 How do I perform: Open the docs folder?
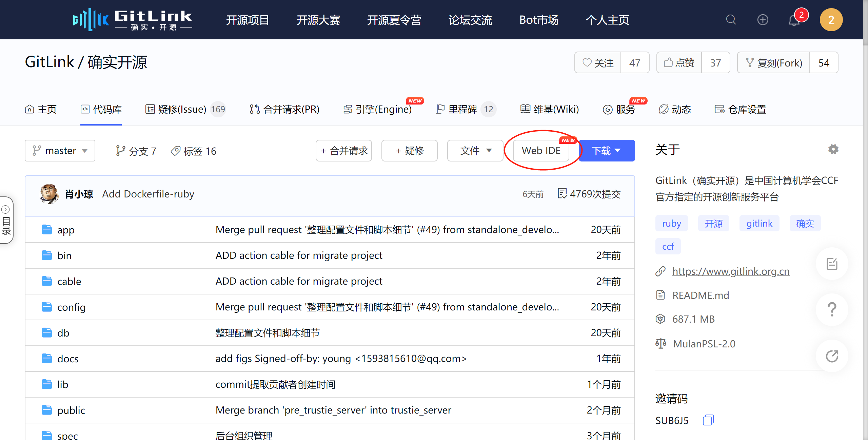click(x=68, y=359)
